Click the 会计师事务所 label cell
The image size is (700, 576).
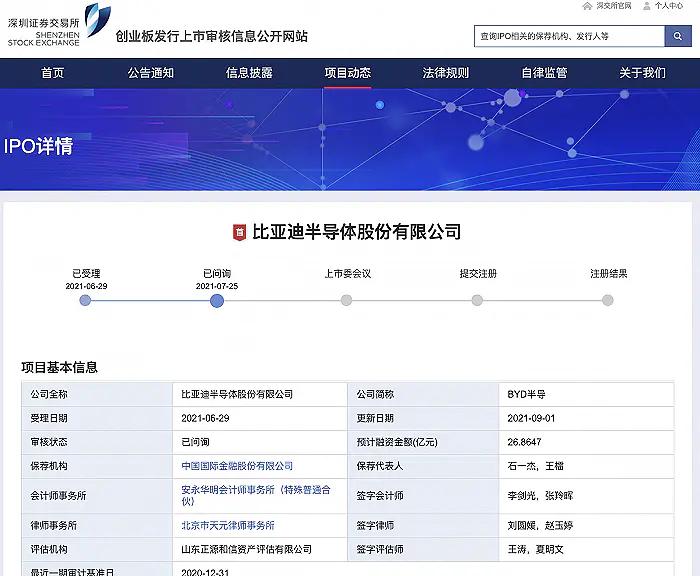(x=97, y=496)
